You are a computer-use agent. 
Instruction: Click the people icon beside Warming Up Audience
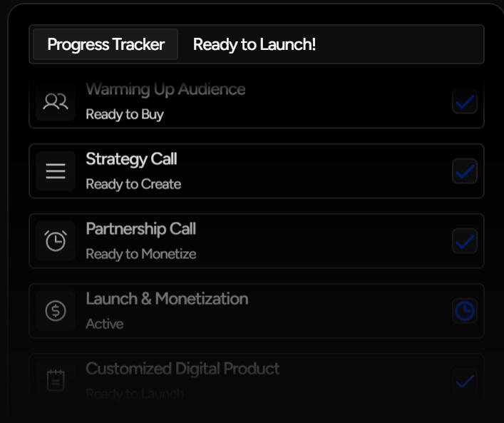tap(56, 102)
